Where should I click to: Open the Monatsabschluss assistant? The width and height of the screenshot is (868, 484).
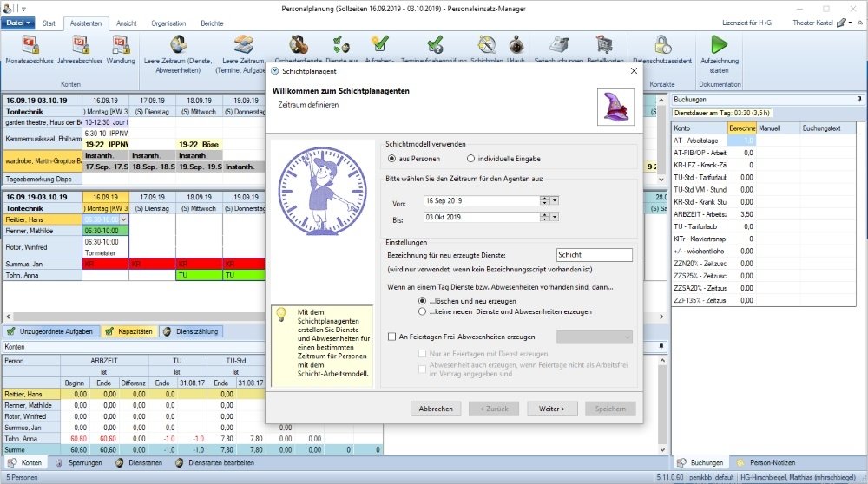point(30,49)
